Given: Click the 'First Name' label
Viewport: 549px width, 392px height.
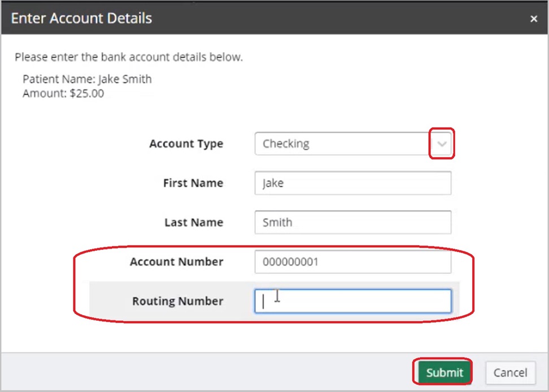Looking at the screenshot, I should pyautogui.click(x=193, y=183).
